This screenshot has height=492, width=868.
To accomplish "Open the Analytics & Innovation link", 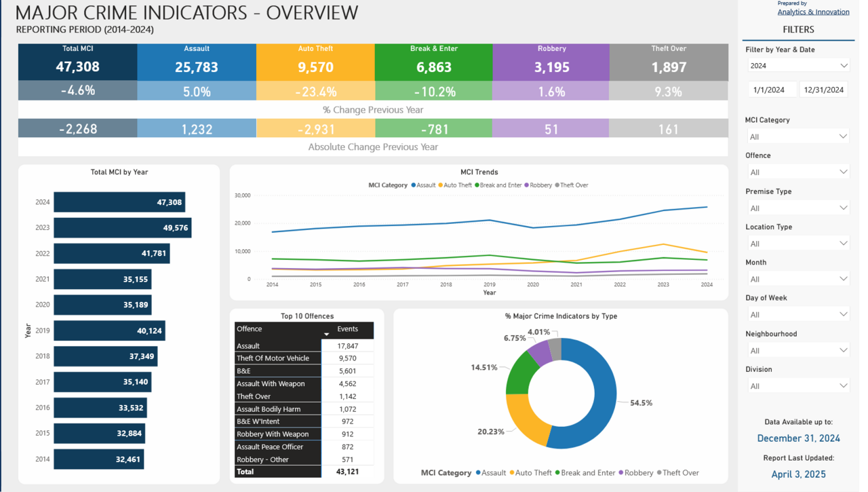I will [x=813, y=12].
